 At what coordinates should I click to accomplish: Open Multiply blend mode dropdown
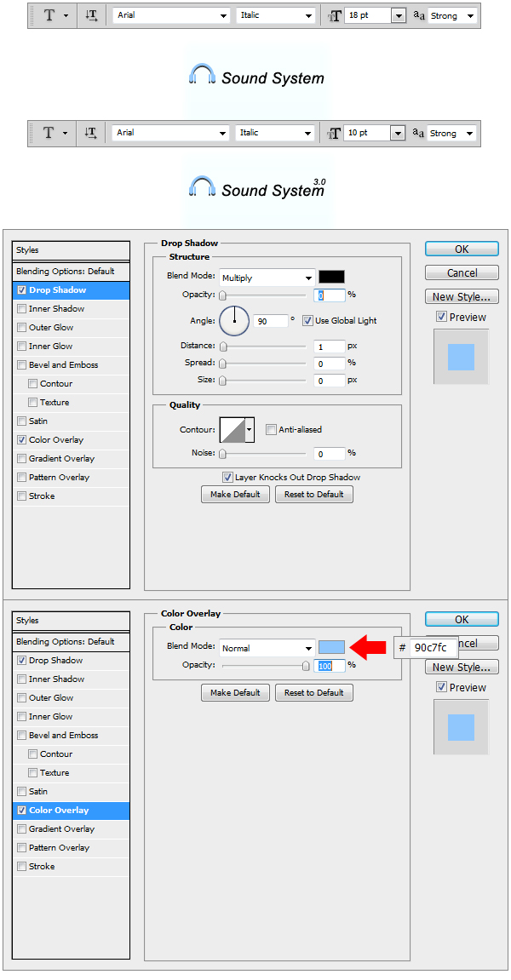pos(267,278)
